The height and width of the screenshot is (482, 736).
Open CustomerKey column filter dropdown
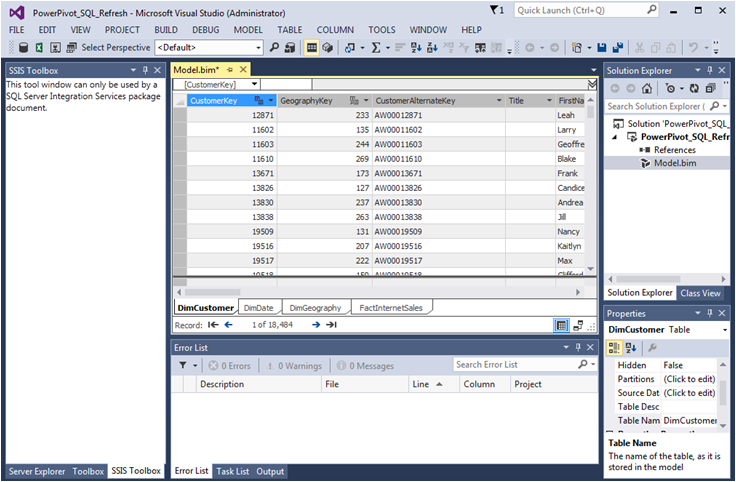tap(270, 100)
